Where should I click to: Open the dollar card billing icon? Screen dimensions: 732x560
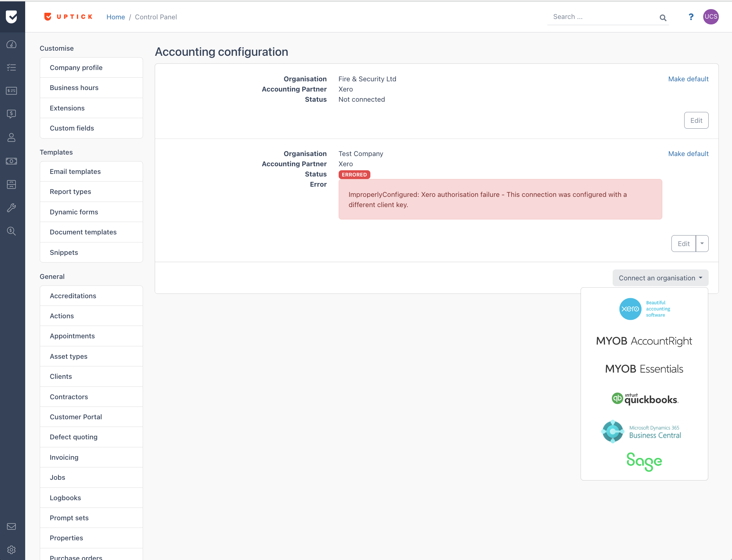click(x=12, y=91)
